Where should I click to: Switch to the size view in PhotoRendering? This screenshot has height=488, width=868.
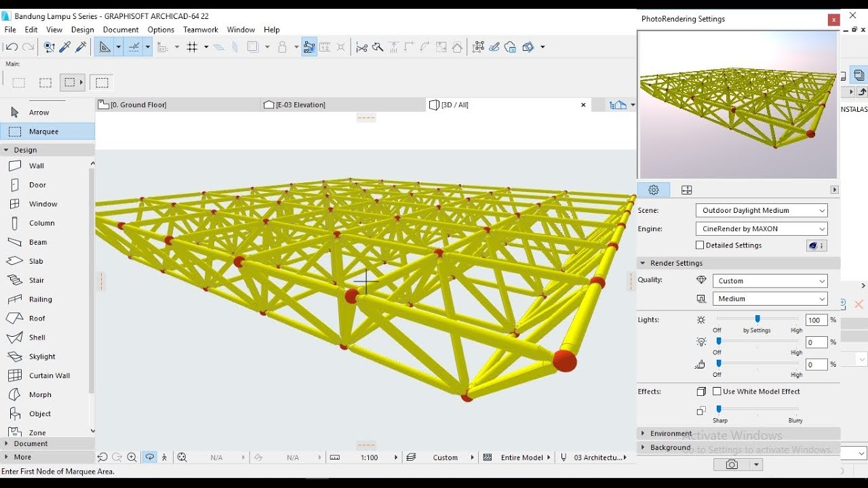coord(686,190)
